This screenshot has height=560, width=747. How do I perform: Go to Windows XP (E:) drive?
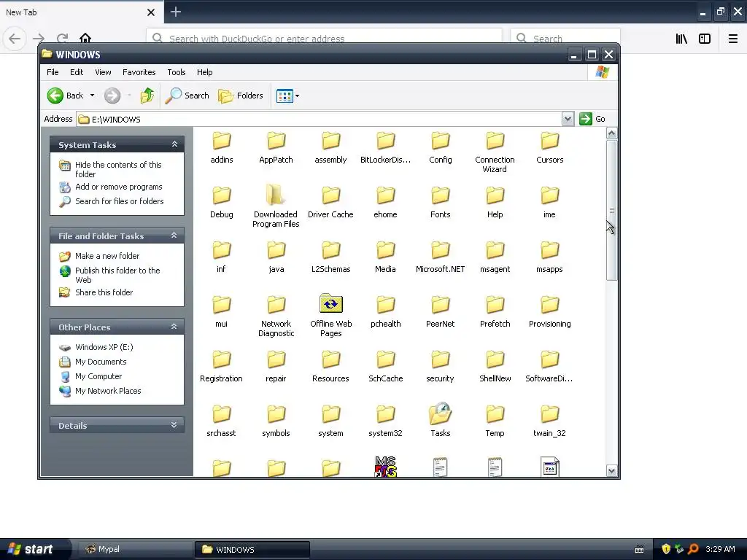click(x=104, y=347)
